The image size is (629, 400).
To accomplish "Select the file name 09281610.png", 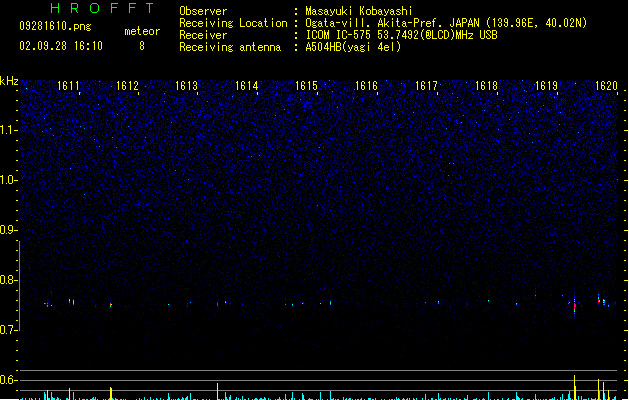I will tap(55, 26).
